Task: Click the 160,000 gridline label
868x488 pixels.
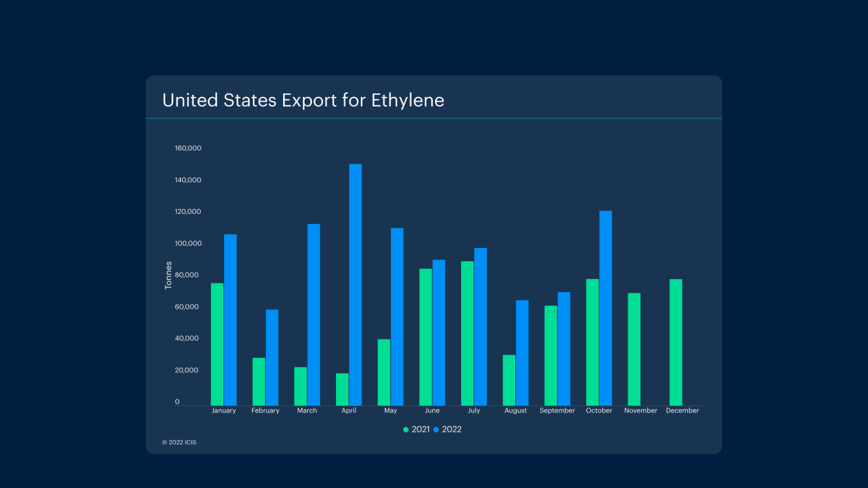Action: (x=186, y=148)
